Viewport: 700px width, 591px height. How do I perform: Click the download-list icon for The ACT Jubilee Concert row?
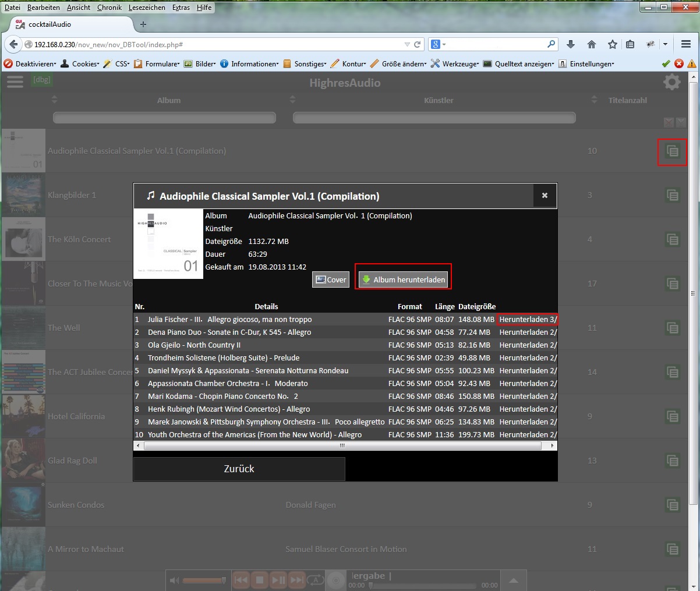[x=673, y=372]
